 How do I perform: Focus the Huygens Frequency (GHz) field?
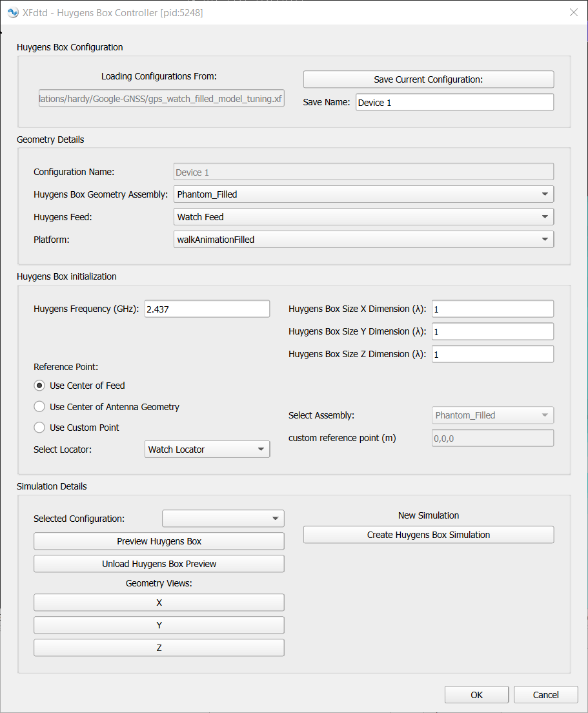click(x=207, y=309)
